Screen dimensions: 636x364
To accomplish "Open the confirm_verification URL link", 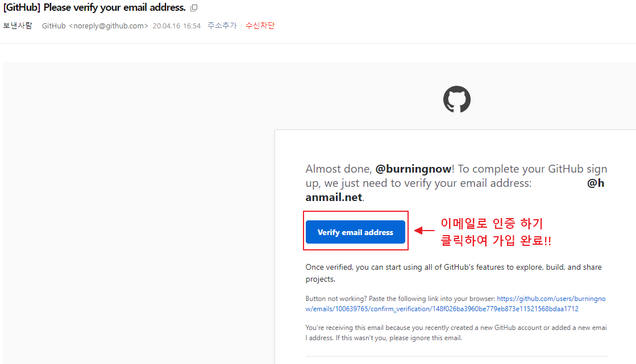I will [455, 304].
